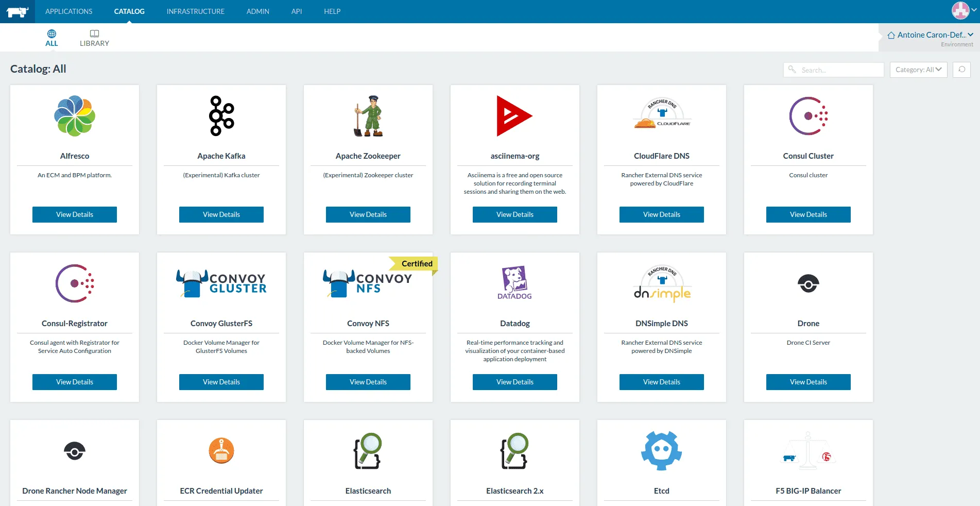Expand the Antoine Caron-Def environment dropdown
The width and height of the screenshot is (980, 506).
[x=930, y=35]
